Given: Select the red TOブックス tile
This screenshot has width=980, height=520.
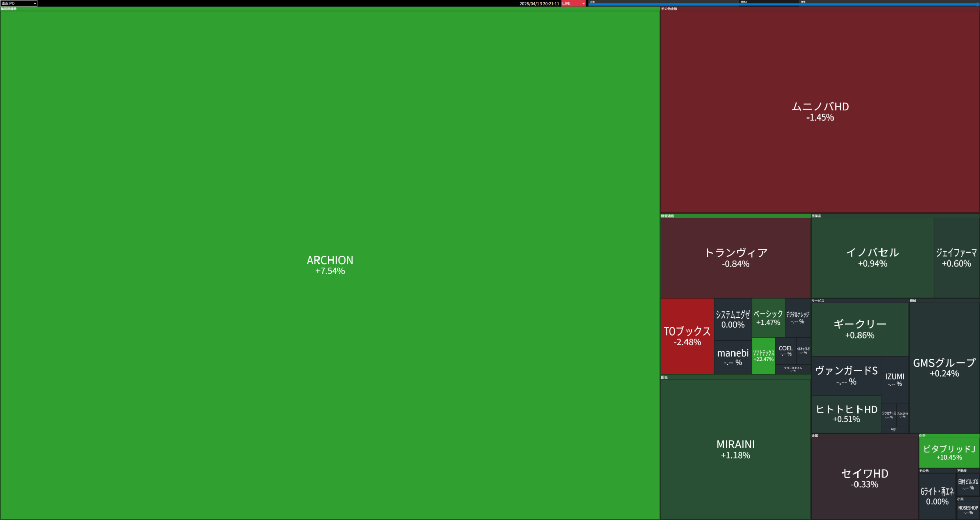Looking at the screenshot, I should tap(687, 336).
